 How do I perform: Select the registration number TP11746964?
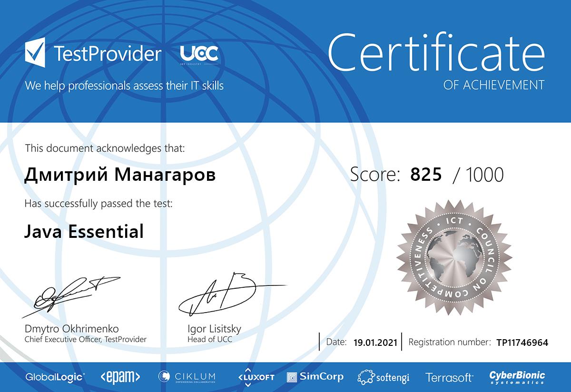pyautogui.click(x=522, y=343)
